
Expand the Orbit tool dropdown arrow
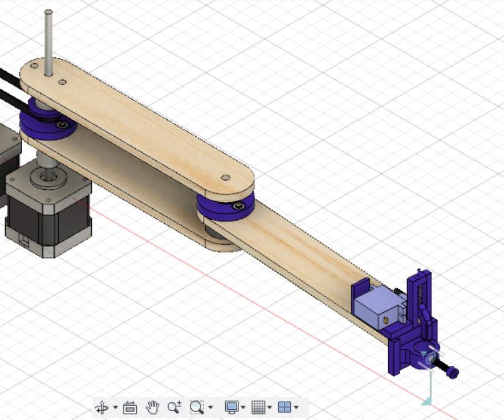[115, 407]
